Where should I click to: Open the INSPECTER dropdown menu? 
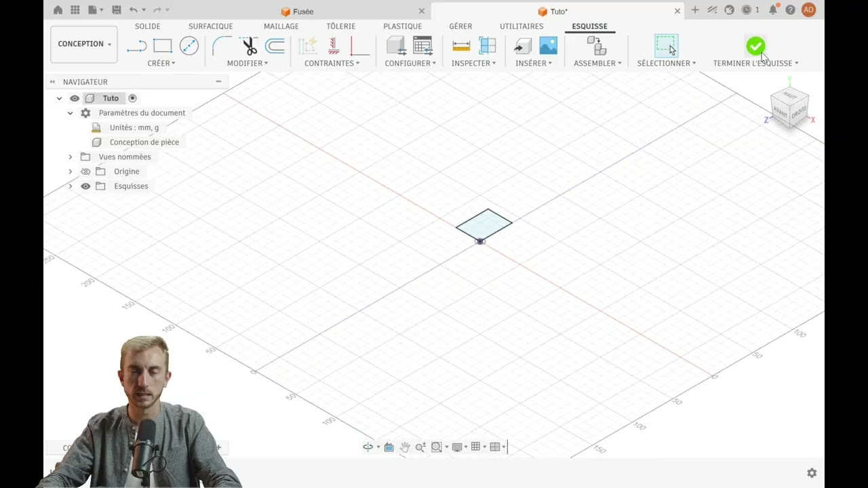click(x=473, y=63)
